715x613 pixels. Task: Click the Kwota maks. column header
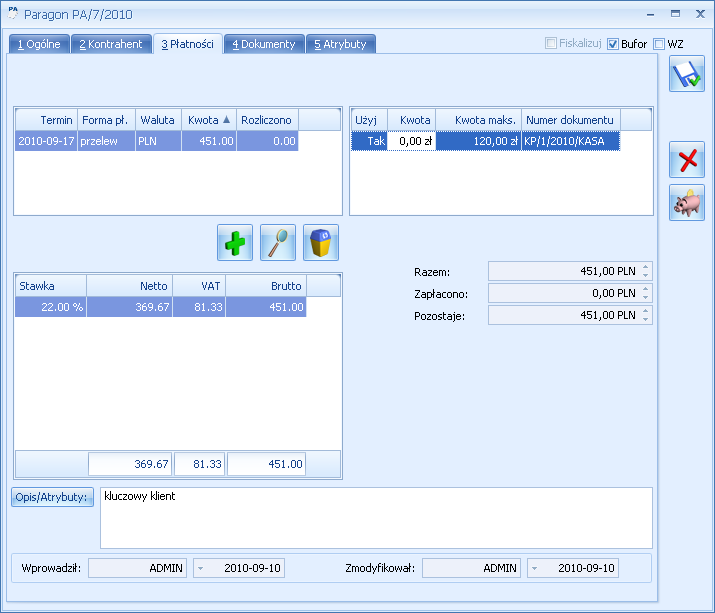(478, 120)
